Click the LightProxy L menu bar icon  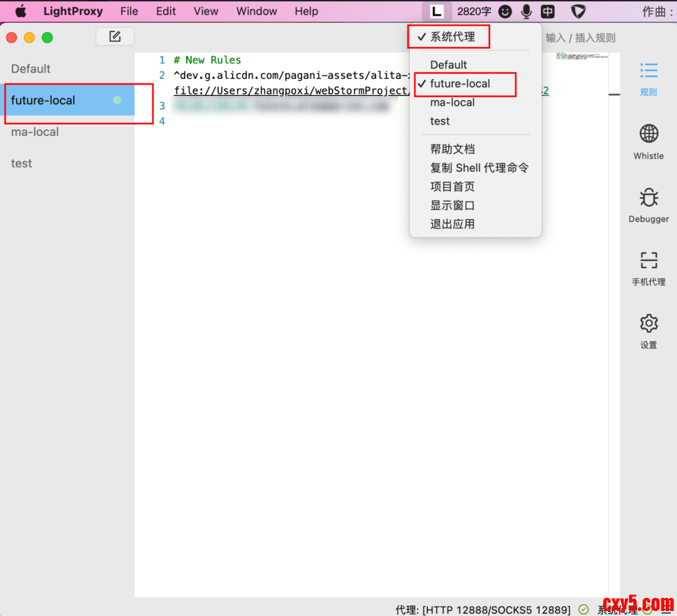[437, 11]
